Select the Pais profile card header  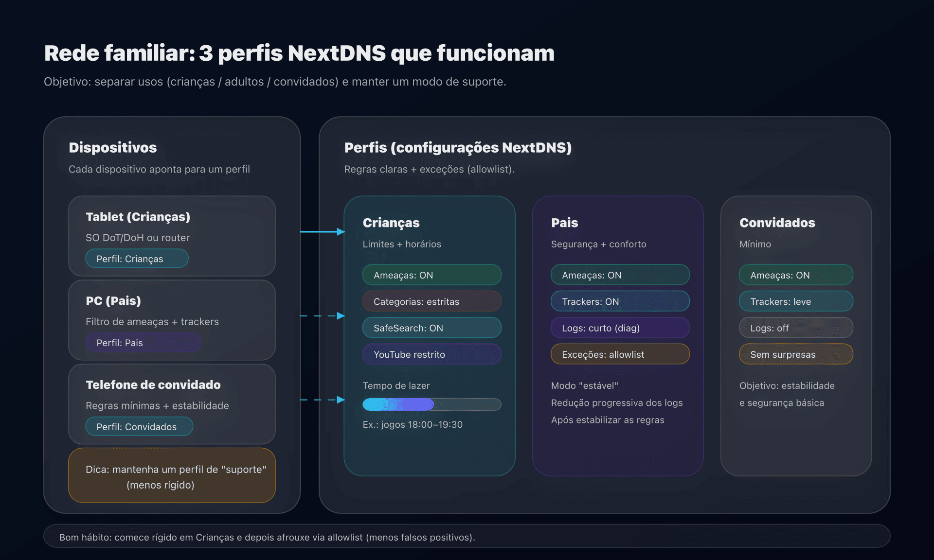pyautogui.click(x=564, y=223)
